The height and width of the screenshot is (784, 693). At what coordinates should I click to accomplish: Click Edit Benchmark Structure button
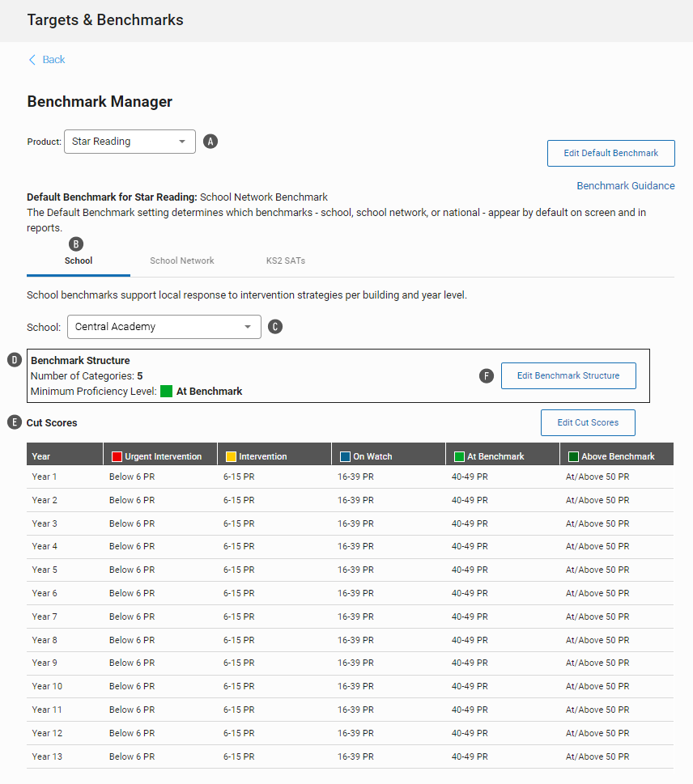(x=568, y=375)
